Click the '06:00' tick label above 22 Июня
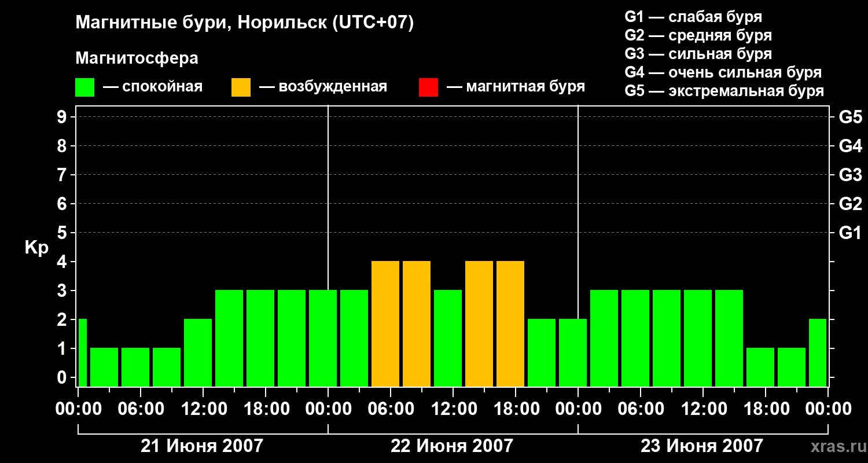868x463 pixels. 390,409
